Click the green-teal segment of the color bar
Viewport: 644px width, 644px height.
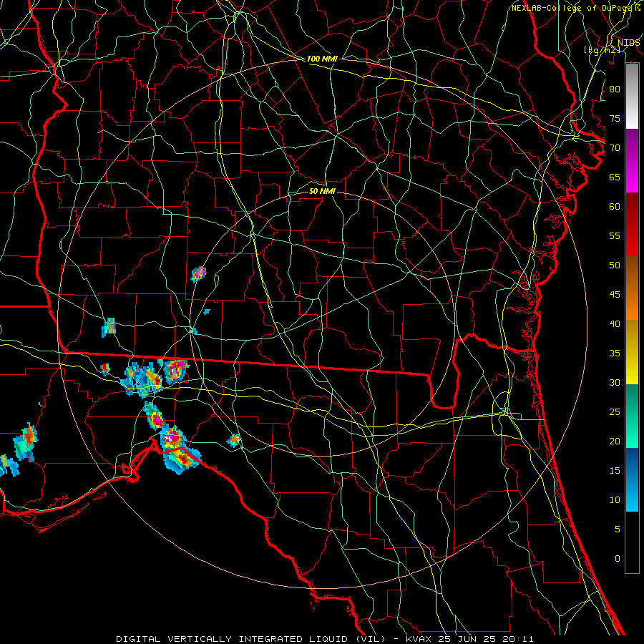632,416
